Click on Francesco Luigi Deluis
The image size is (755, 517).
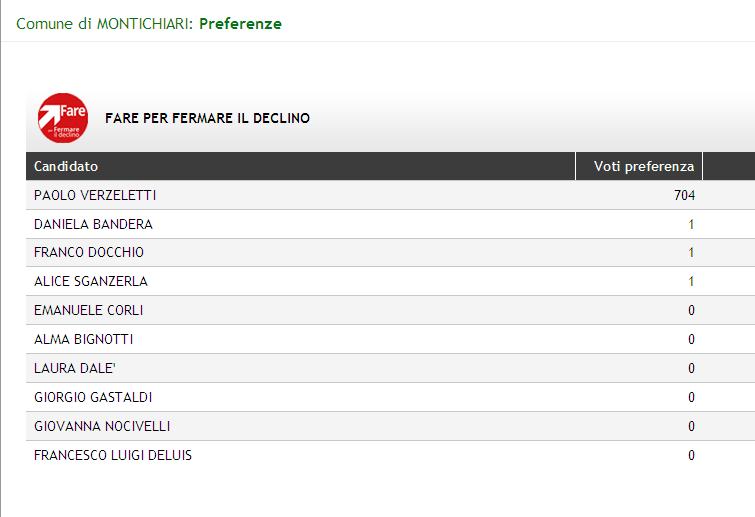point(113,456)
